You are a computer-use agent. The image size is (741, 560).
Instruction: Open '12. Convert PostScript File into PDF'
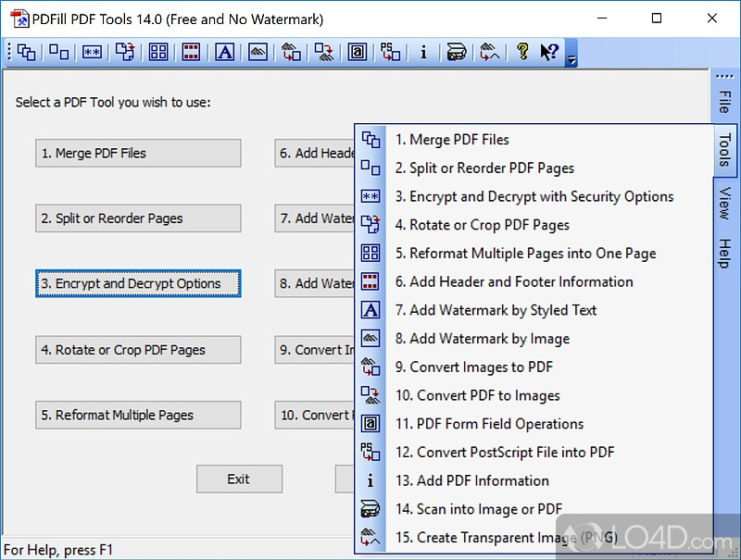pyautogui.click(x=534, y=452)
